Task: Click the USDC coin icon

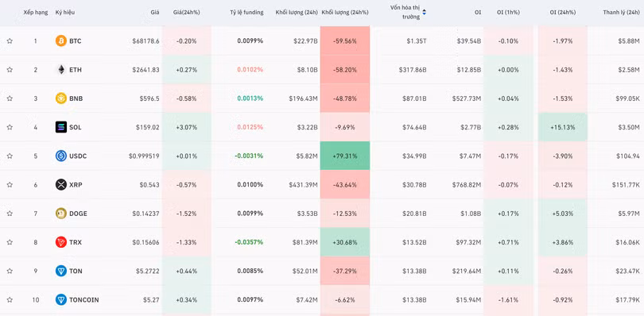Action: (60, 156)
